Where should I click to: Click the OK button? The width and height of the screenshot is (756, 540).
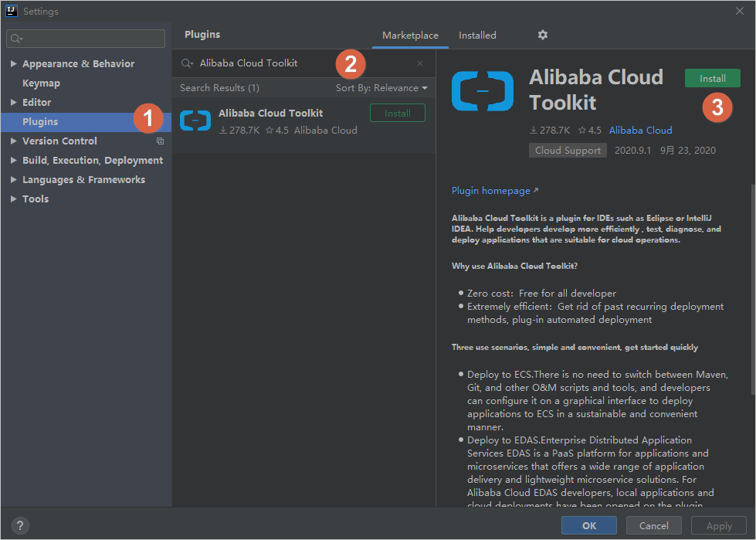point(588,525)
